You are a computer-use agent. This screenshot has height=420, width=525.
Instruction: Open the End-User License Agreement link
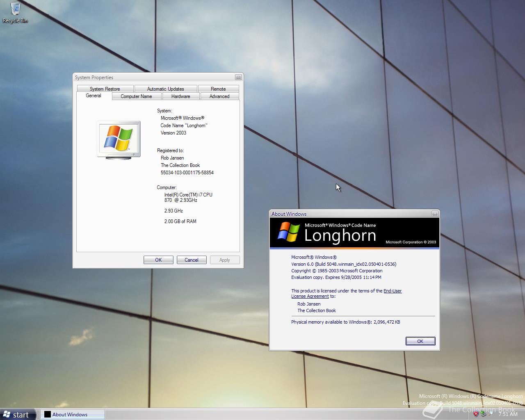[x=393, y=291]
